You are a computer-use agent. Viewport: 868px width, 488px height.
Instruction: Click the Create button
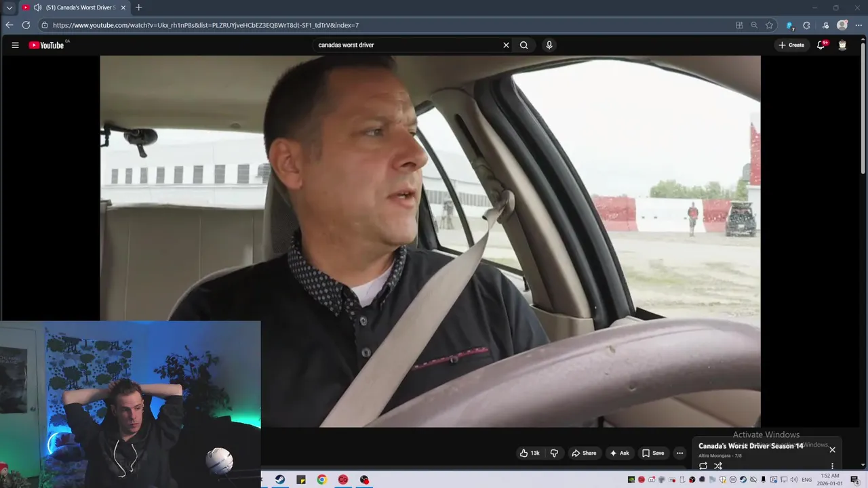point(791,45)
